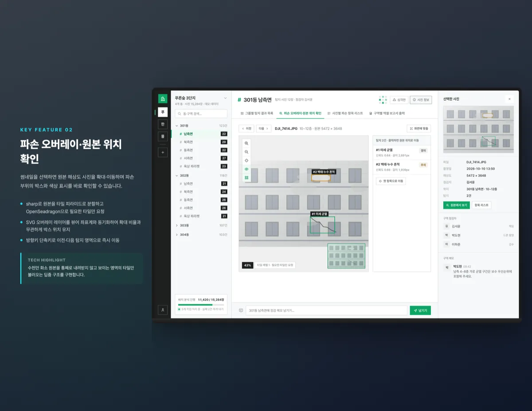The width and height of the screenshot is (532, 411).
Task: Go to the 이전 photo
Action: 246,129
